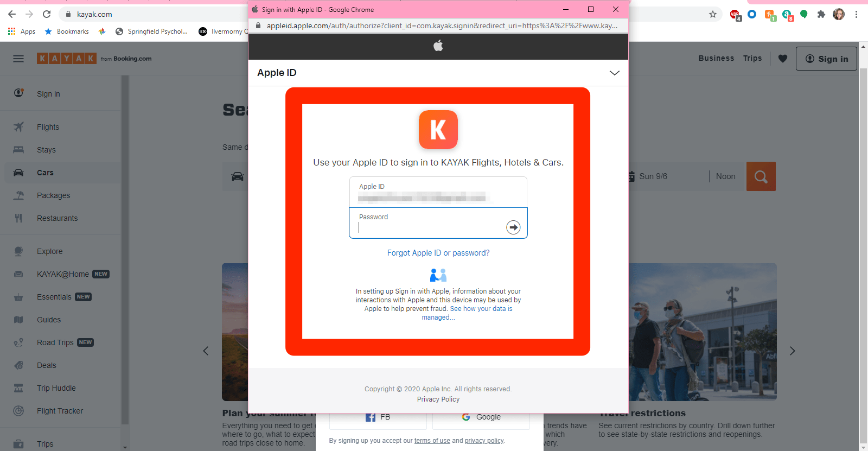Open the Business link in header

pos(716,58)
